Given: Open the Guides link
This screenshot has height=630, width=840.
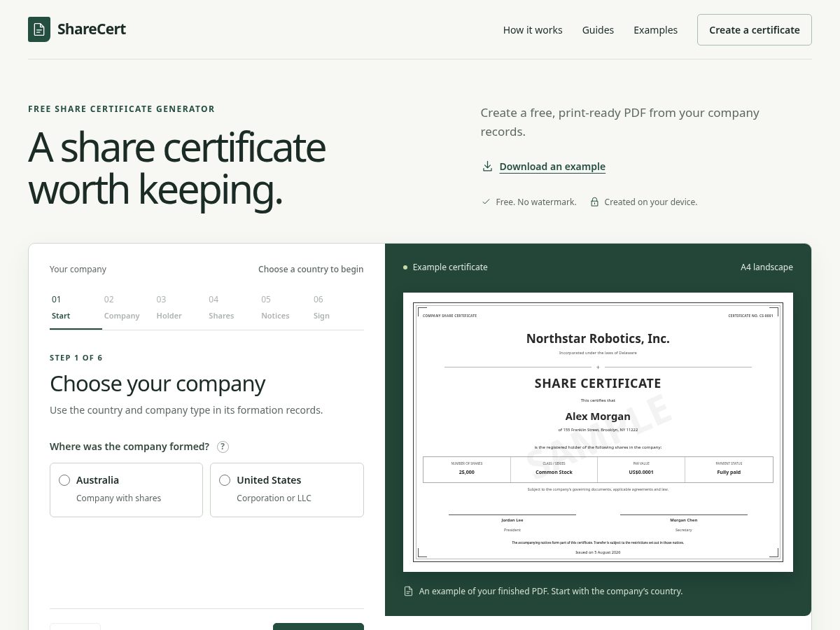Looking at the screenshot, I should (598, 30).
